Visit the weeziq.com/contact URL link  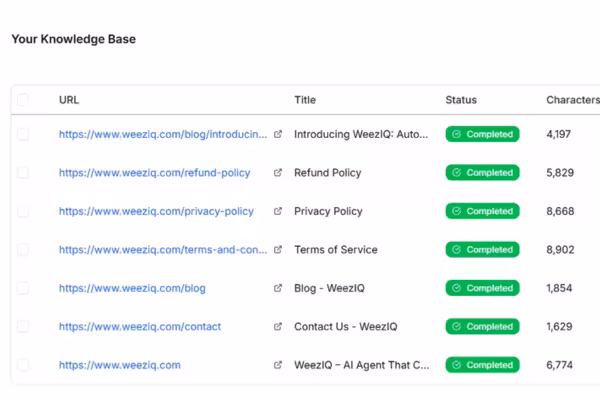(x=140, y=327)
